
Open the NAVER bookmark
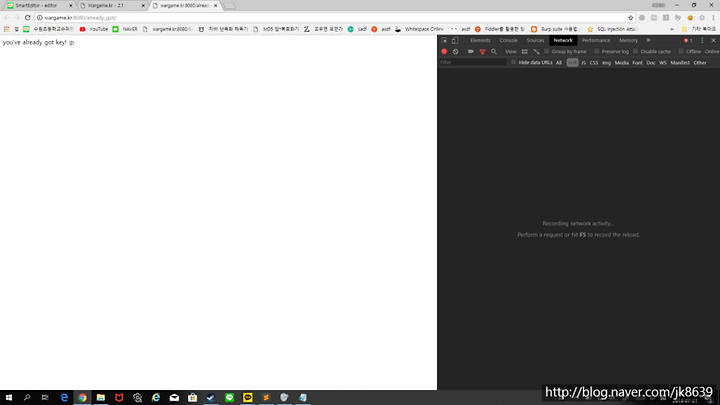pyautogui.click(x=125, y=29)
